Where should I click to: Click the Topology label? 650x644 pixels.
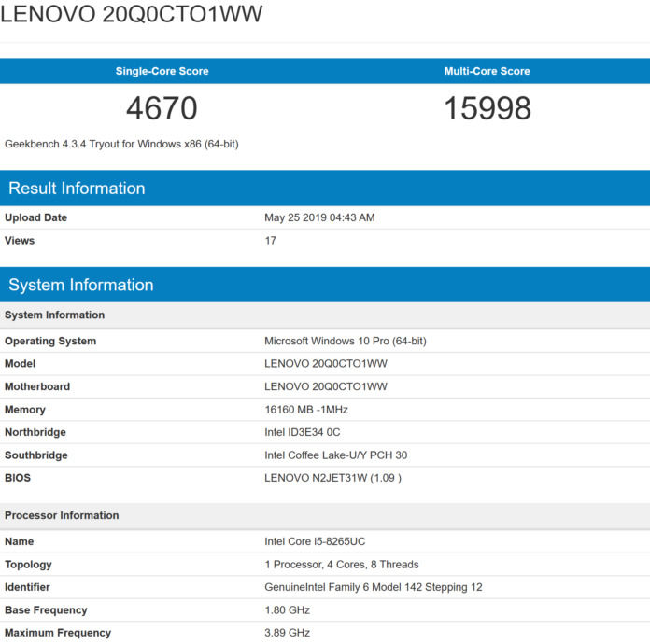point(28,565)
